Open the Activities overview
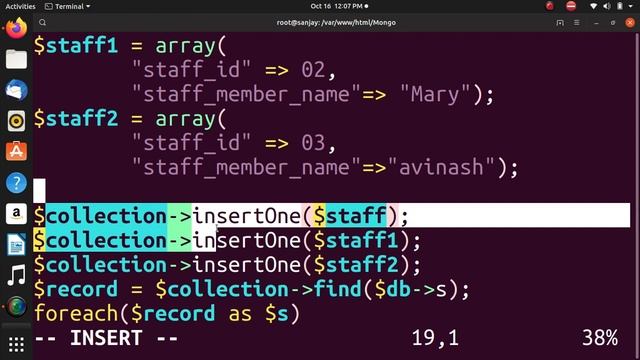The image size is (640, 360). point(20,6)
